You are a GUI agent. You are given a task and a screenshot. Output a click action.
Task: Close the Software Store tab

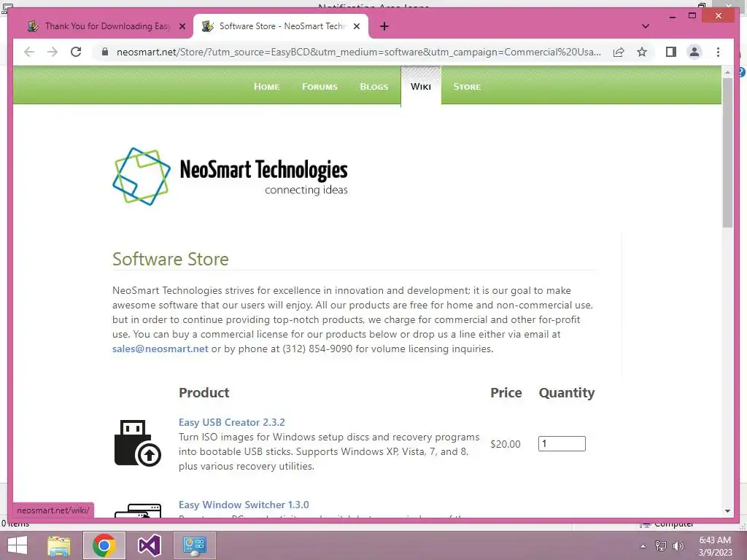pyautogui.click(x=357, y=26)
